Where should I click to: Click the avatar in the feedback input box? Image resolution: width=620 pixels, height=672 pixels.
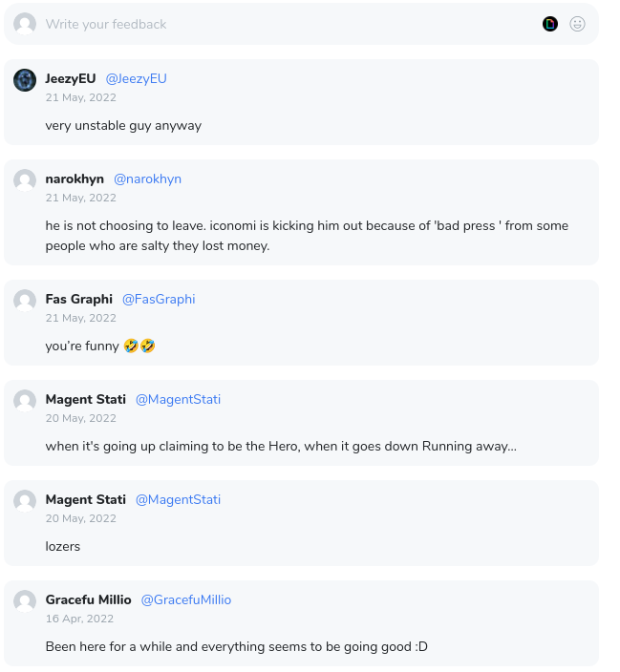pyautogui.click(x=25, y=24)
